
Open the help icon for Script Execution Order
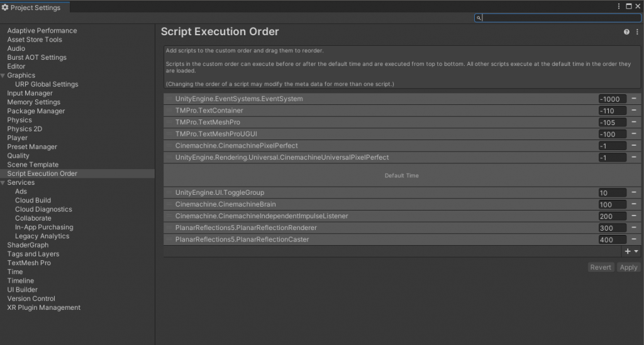click(x=626, y=32)
